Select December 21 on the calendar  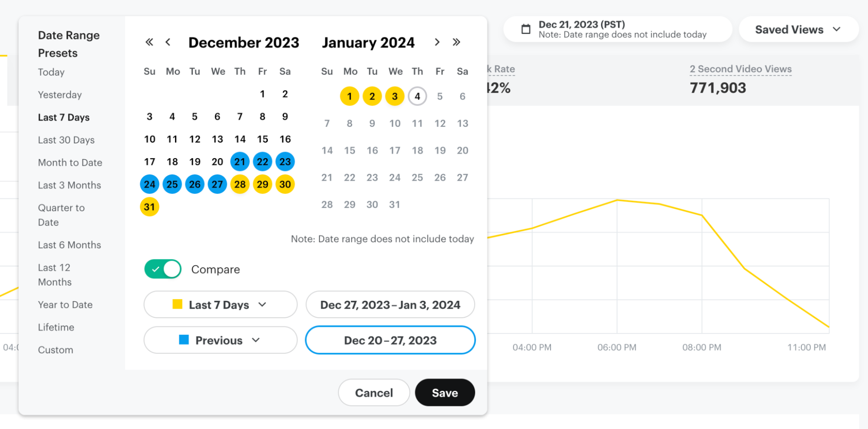pos(240,162)
